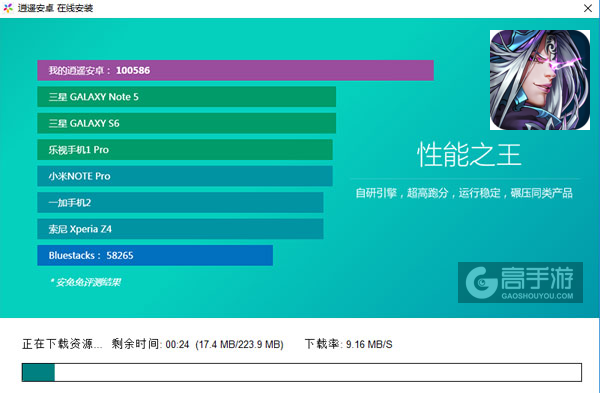The height and width of the screenshot is (393, 600).
Task: Select the 三星 GALAXY Note 5 bar
Action: 186,96
